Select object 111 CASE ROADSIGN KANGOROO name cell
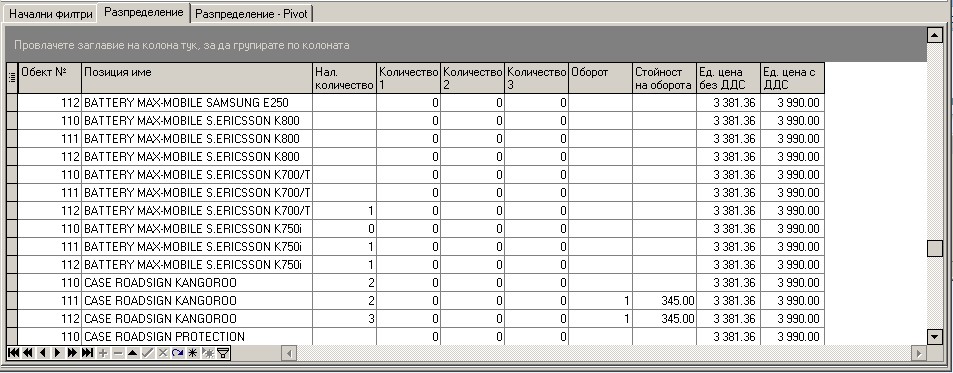 point(197,301)
